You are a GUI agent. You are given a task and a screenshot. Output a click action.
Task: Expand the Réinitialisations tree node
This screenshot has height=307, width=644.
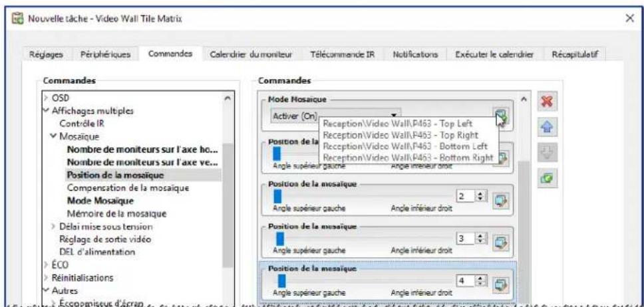click(x=46, y=278)
